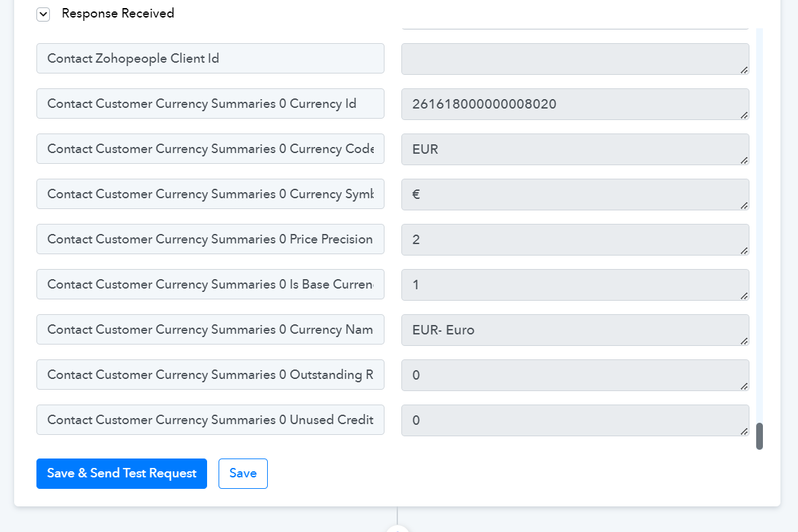Click the Currency Code label field
Screen dimensions: 798x532
pyautogui.click(x=210, y=149)
